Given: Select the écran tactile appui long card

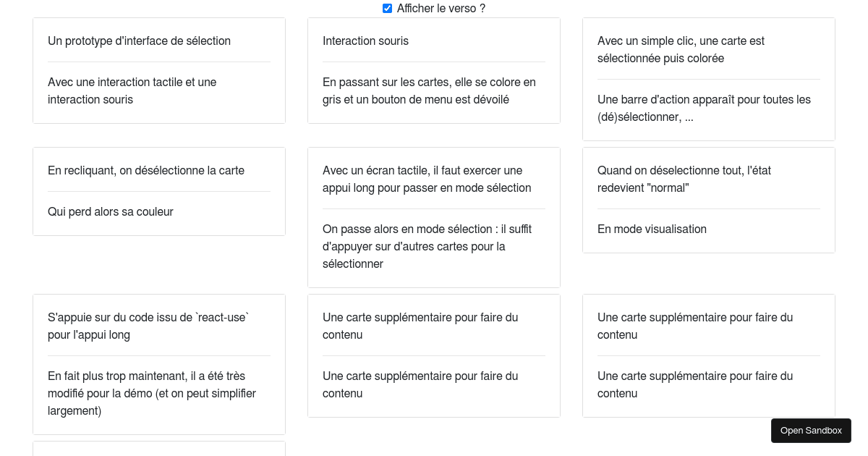Looking at the screenshot, I should [433, 217].
